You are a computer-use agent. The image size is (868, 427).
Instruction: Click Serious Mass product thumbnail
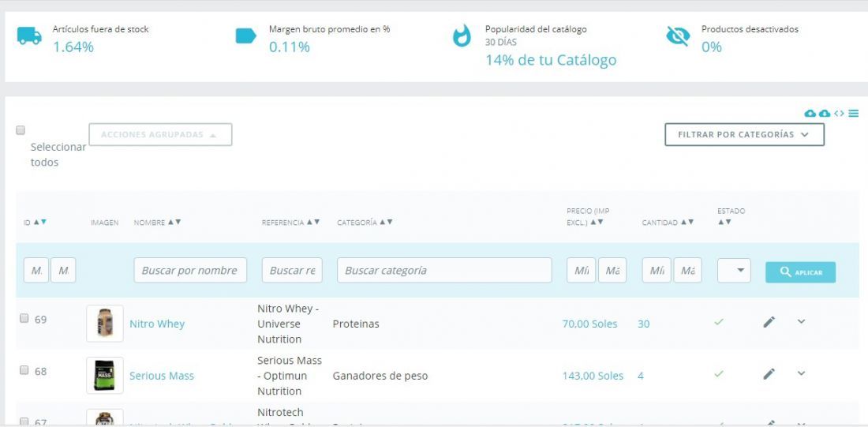(x=105, y=376)
